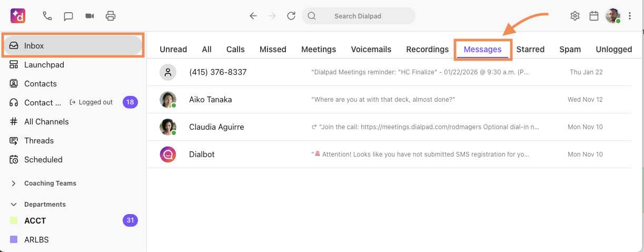The width and height of the screenshot is (644, 252).
Task: Select the Messages tab
Action: (482, 50)
